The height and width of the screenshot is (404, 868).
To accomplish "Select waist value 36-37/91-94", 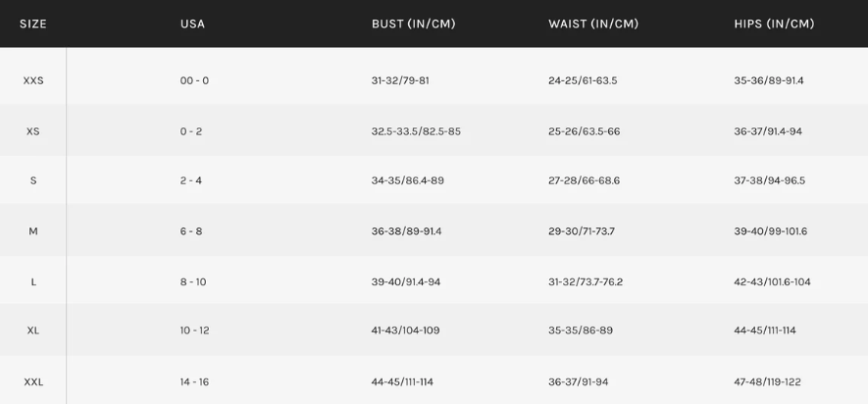I will 579,382.
